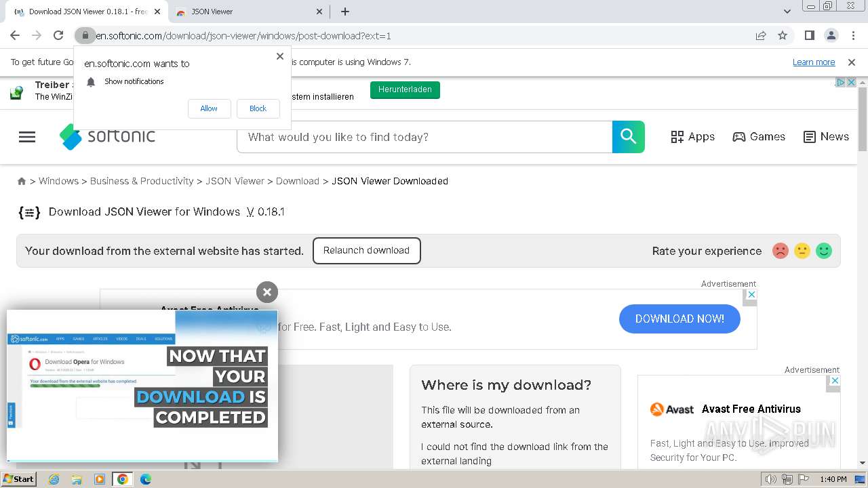Open Chrome three-dot menu
The image size is (868, 488).
click(x=852, y=35)
